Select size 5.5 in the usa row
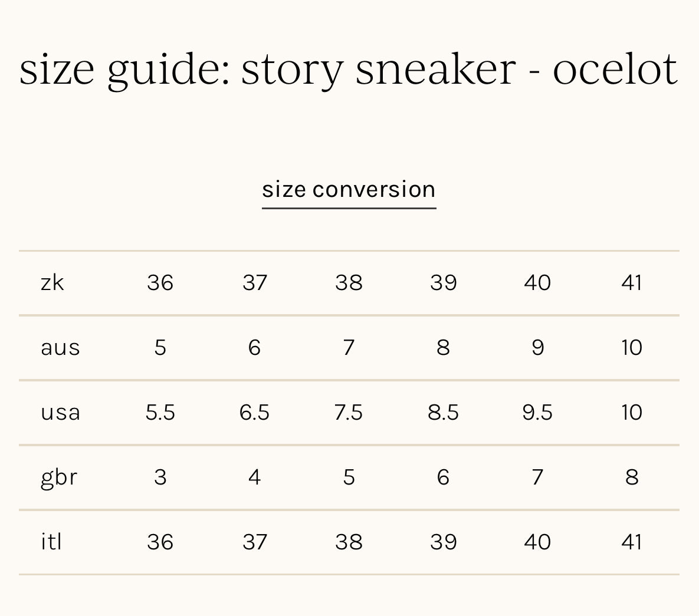699x616 pixels. click(x=160, y=413)
